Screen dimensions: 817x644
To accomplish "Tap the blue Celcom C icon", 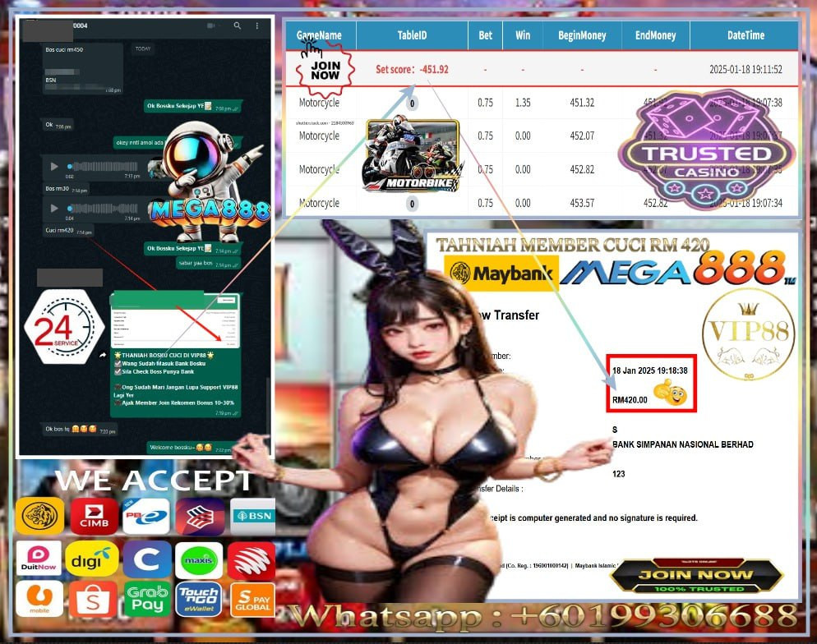I will click(147, 559).
